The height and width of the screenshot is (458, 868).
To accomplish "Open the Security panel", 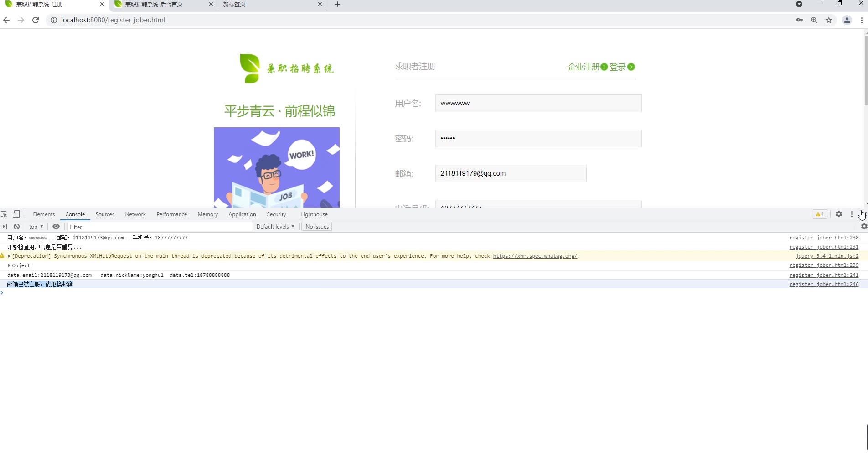I will (x=276, y=214).
